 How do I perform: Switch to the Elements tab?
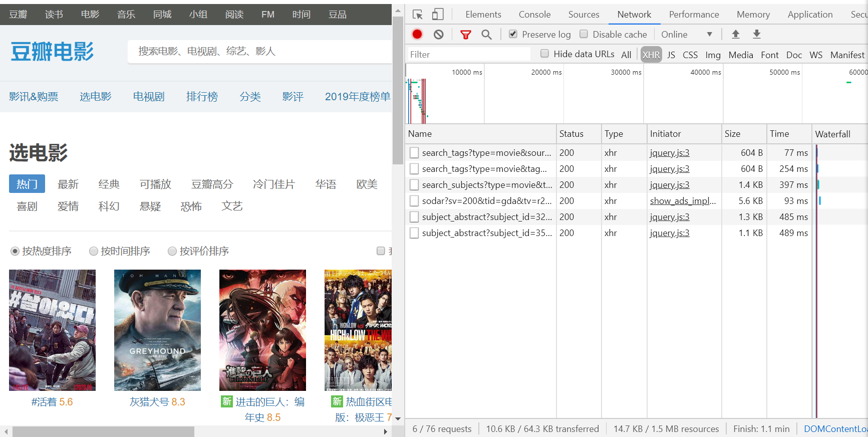coord(483,15)
